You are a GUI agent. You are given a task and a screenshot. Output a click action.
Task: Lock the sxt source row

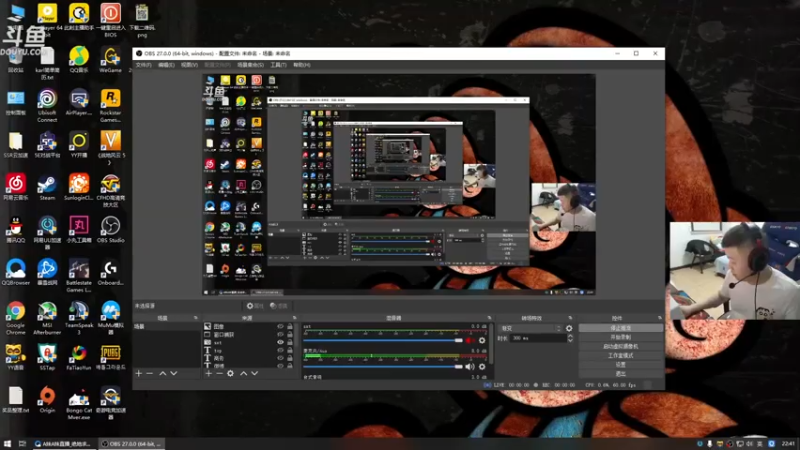[290, 342]
